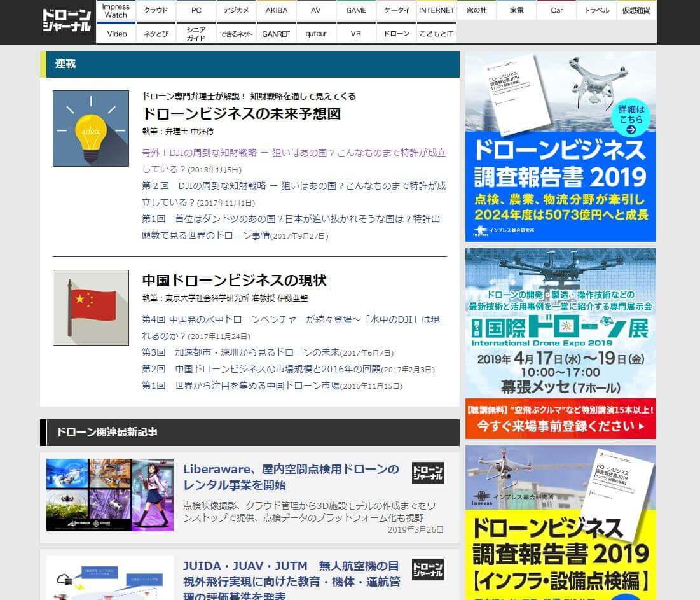The image size is (700, 600).
Task: Click author line 准教授 伊藤亜聖
Action: tap(225, 298)
